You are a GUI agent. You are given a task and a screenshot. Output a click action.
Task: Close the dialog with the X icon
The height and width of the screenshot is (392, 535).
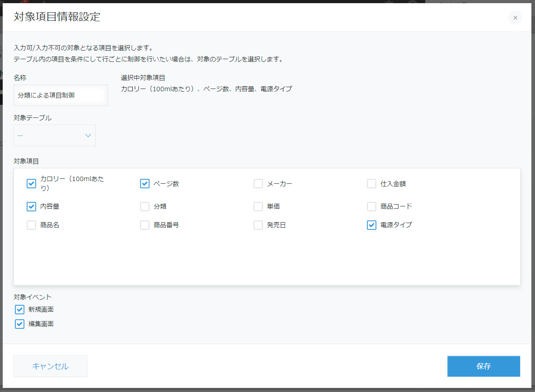515,18
